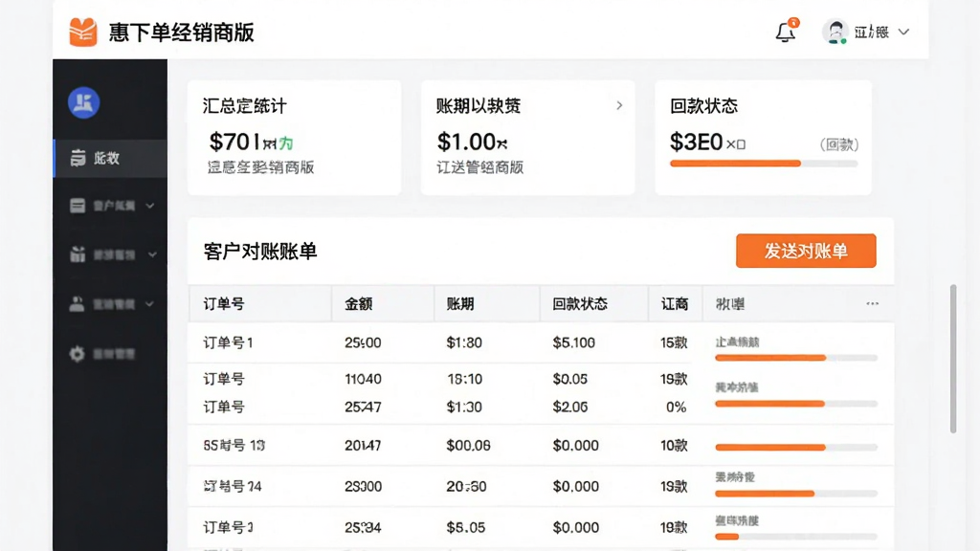Click the card icon in sidebar
This screenshot has height=551, width=980.
click(x=78, y=206)
